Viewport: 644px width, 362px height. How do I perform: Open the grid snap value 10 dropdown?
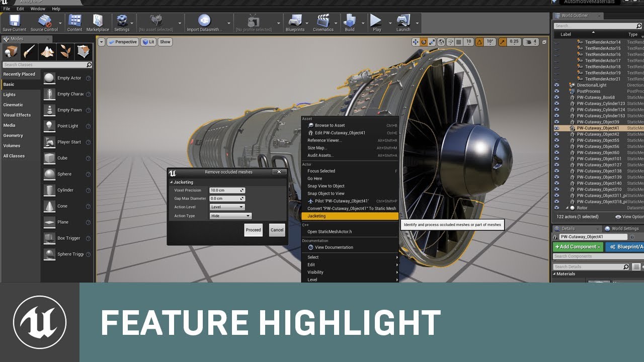[468, 42]
